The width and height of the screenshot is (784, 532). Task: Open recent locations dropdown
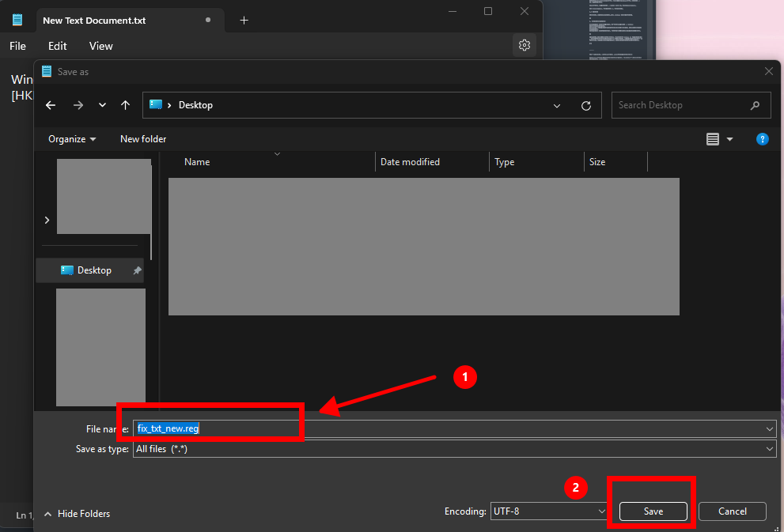(x=102, y=105)
